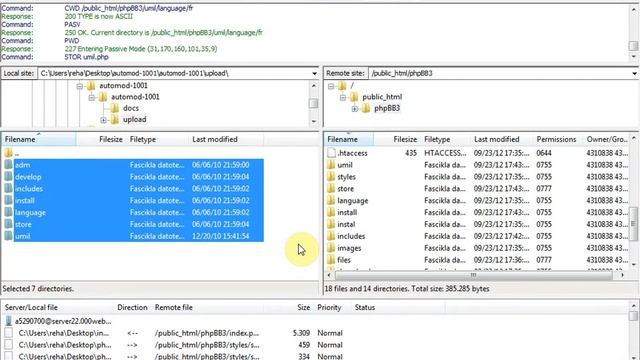Click 'STOR umil.php' log line
This screenshot has height=360, width=640.
click(86, 57)
